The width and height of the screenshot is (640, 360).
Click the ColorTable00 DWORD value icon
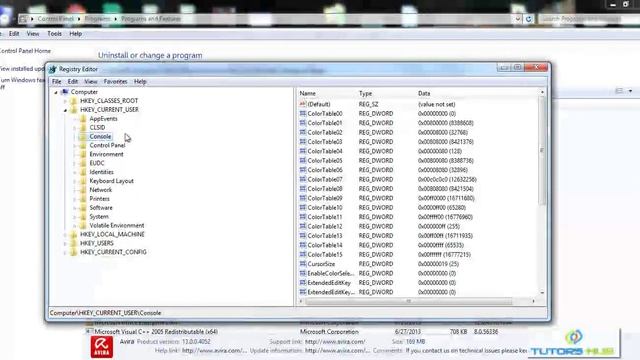302,113
